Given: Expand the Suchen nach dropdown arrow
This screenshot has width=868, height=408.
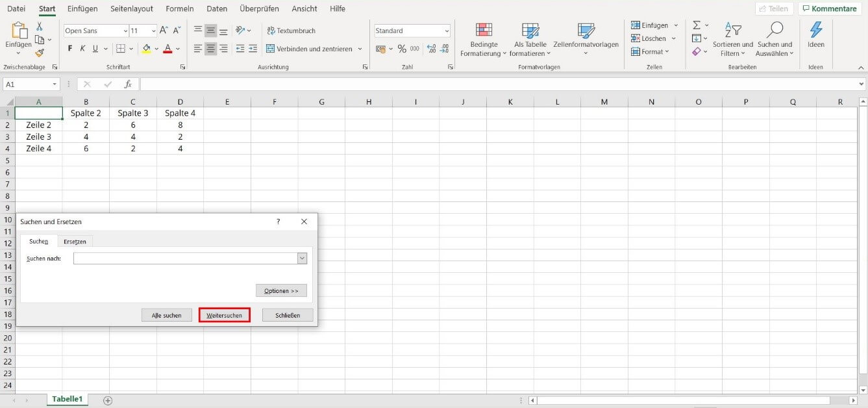Looking at the screenshot, I should 302,259.
